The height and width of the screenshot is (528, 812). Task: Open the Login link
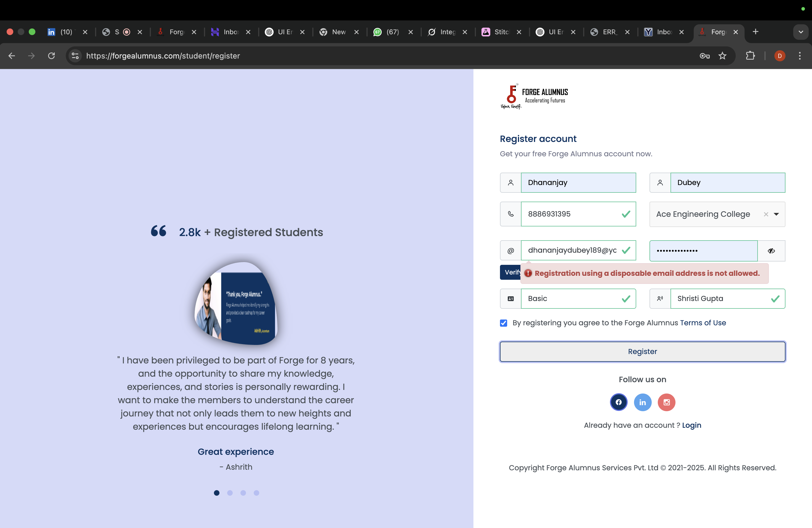pos(691,425)
